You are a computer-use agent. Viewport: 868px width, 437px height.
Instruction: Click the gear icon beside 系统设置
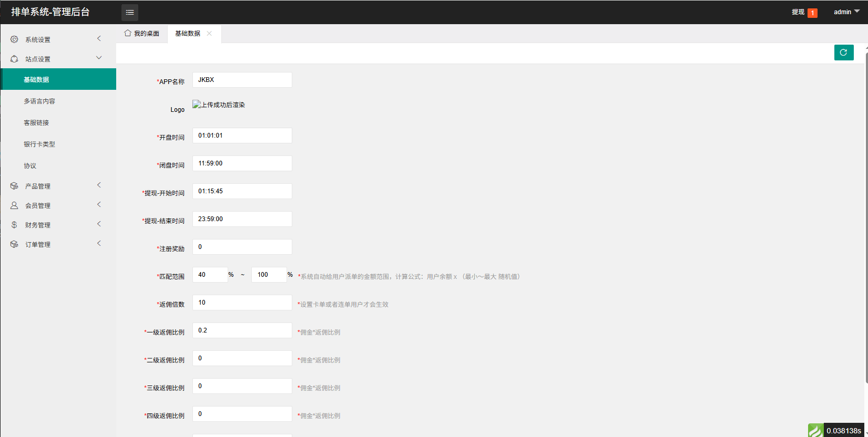(14, 39)
